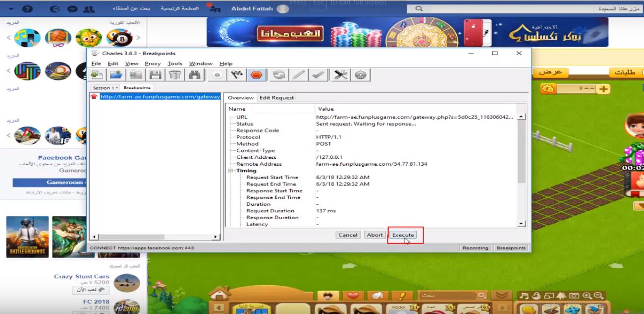Viewport: 644px width, 314px height.
Task: Open Facebook Messenger icon
Action: tap(72, 9)
